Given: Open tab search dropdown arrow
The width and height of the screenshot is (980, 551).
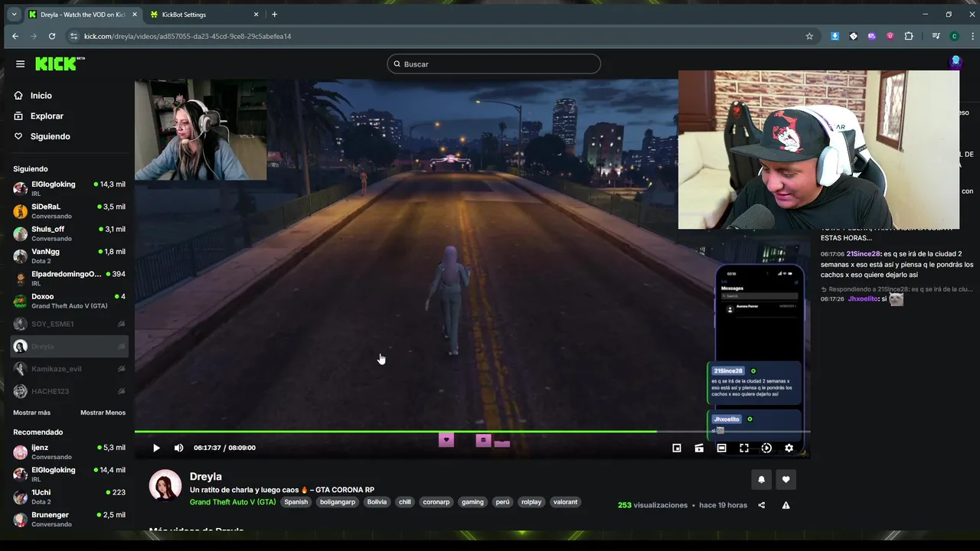Looking at the screenshot, I should coord(13,15).
